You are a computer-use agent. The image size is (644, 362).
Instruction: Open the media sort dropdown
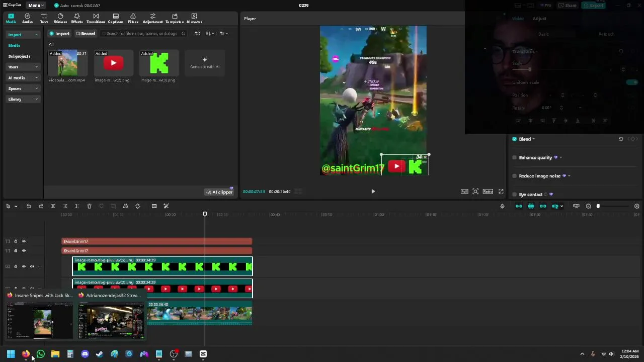pyautogui.click(x=210, y=34)
